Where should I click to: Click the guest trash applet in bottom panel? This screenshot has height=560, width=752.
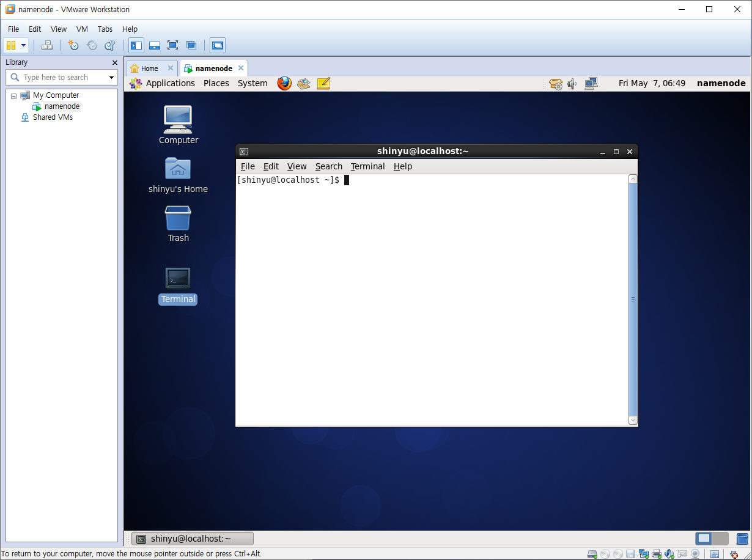pos(742,539)
